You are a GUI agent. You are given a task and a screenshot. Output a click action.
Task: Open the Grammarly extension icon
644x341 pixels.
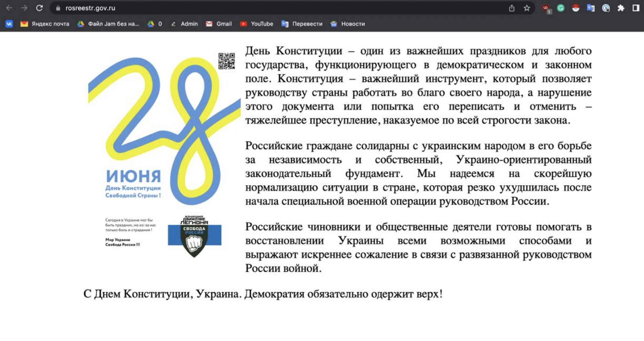pos(561,8)
